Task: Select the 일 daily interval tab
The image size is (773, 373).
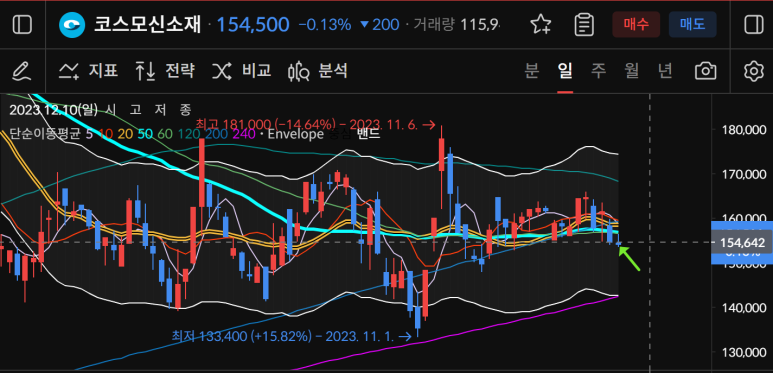Action: tap(565, 71)
